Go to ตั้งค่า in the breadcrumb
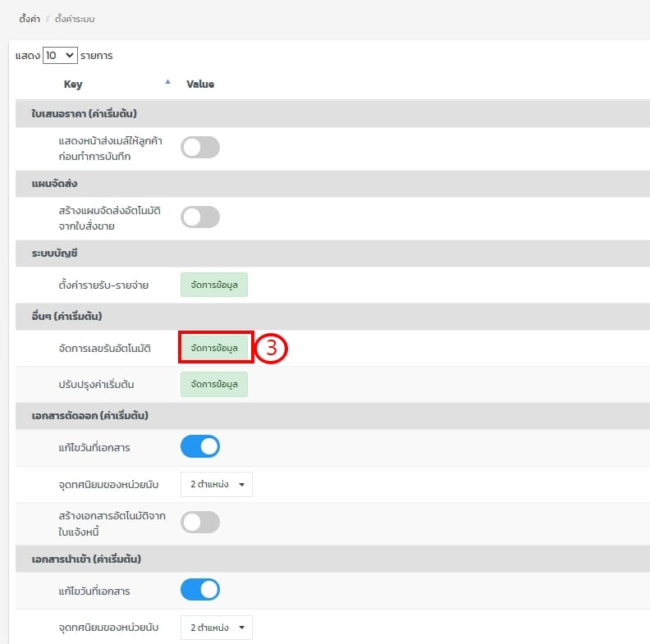The height and width of the screenshot is (644, 650). [30, 18]
